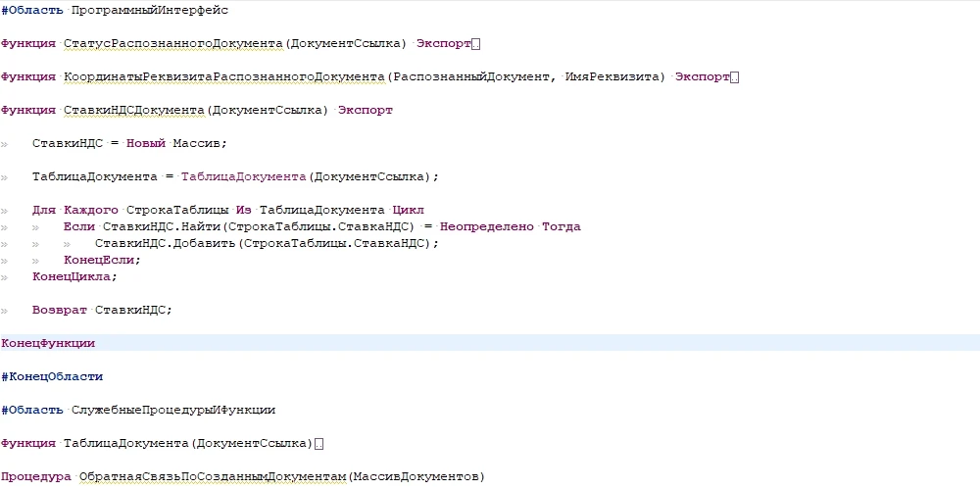Image resolution: width=980 pixels, height=490 pixels.
Task: Click the КонецЦикла keyword
Action: pyautogui.click(x=72, y=276)
